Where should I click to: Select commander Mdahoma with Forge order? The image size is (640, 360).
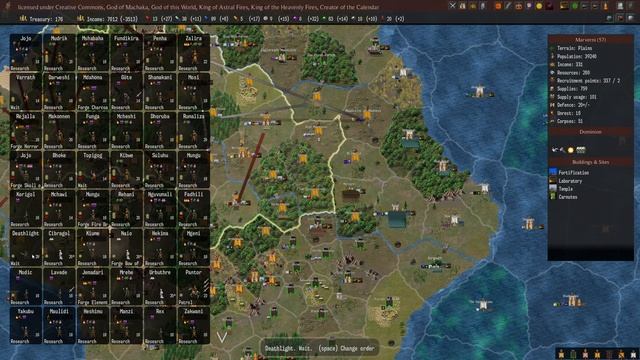(x=93, y=92)
